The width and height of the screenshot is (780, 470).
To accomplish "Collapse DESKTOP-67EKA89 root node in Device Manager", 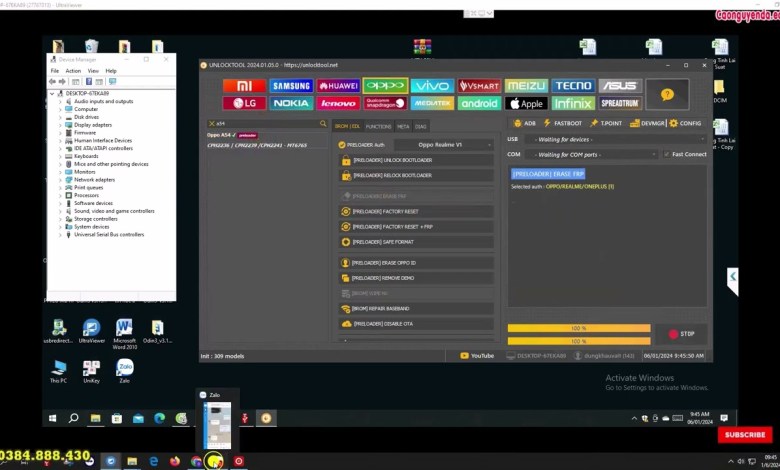I will click(x=52, y=94).
